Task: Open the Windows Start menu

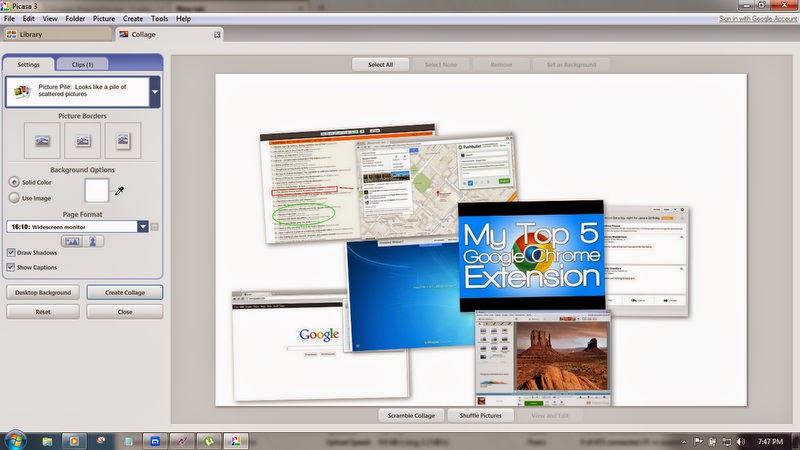Action: tap(14, 441)
